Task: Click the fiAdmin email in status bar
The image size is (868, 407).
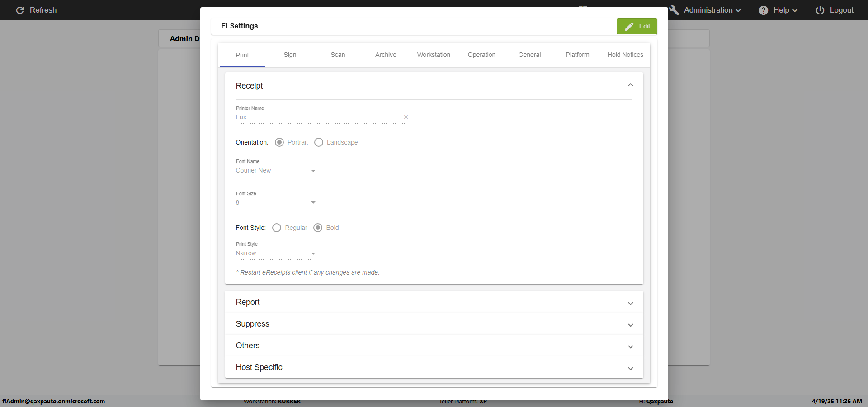Action: 53,401
